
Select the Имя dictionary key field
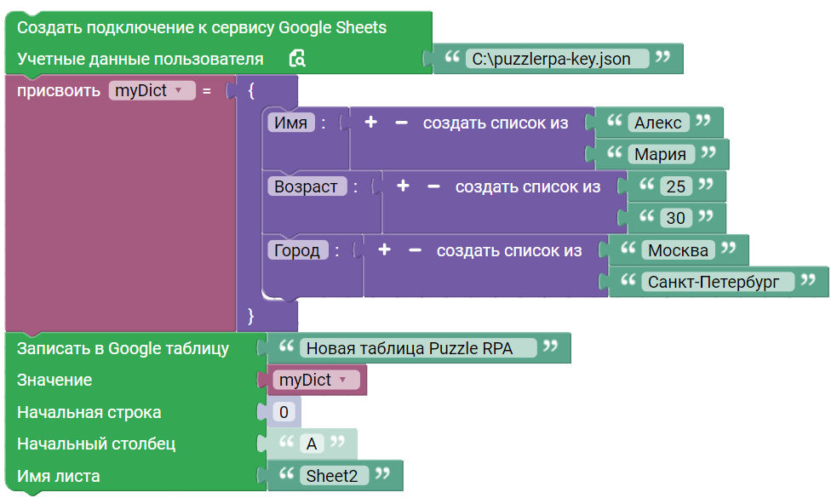(291, 123)
